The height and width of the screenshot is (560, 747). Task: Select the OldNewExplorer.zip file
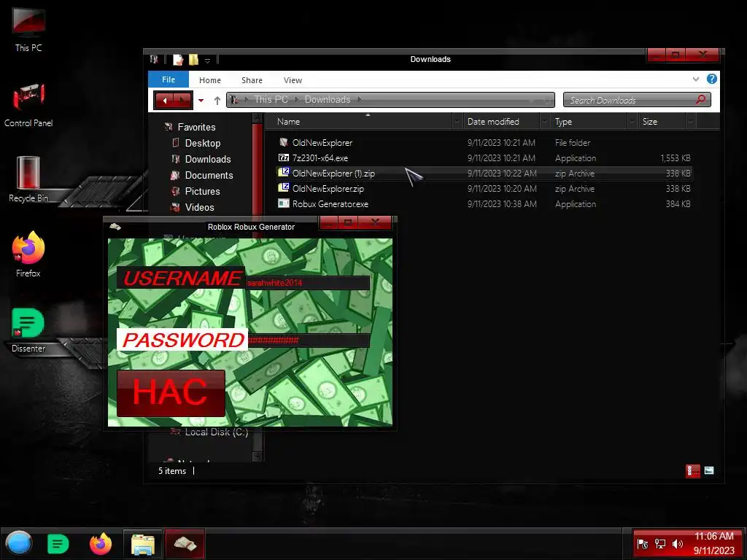coord(328,189)
